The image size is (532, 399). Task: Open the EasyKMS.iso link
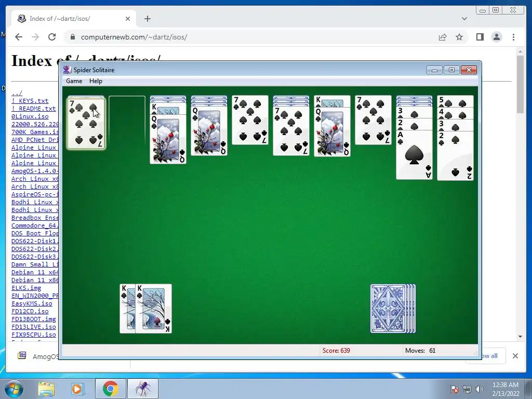[32, 303]
